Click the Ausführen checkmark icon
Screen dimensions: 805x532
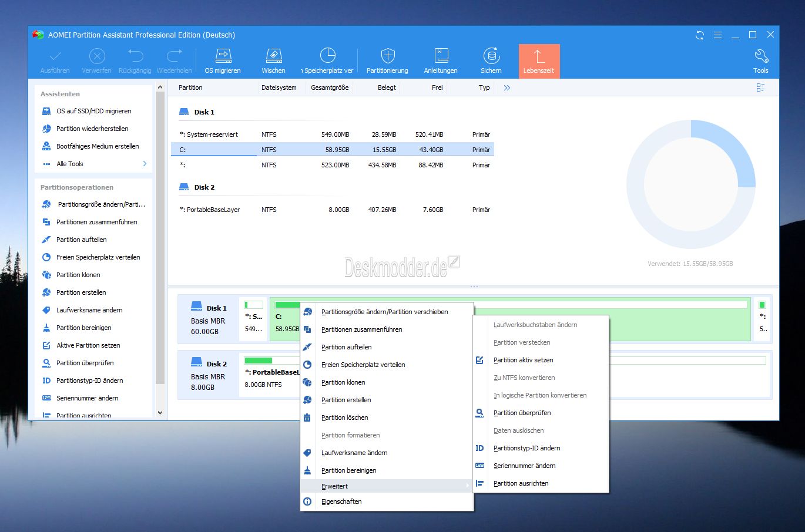pos(55,56)
